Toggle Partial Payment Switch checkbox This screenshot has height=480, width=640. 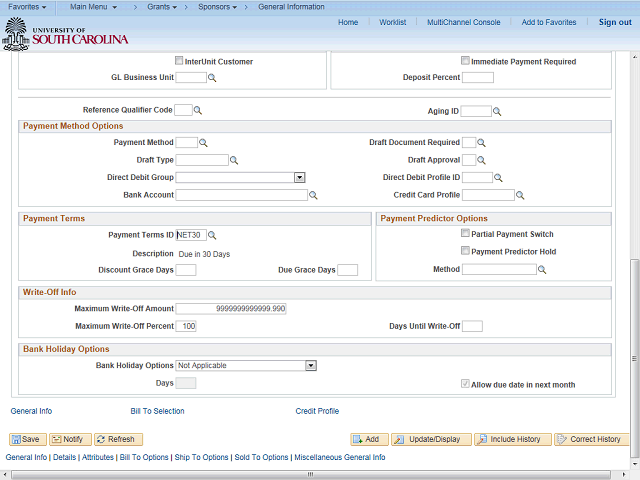point(465,234)
